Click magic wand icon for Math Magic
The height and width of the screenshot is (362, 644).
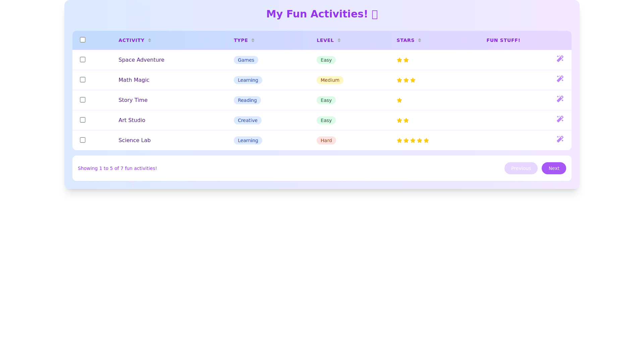560,79
